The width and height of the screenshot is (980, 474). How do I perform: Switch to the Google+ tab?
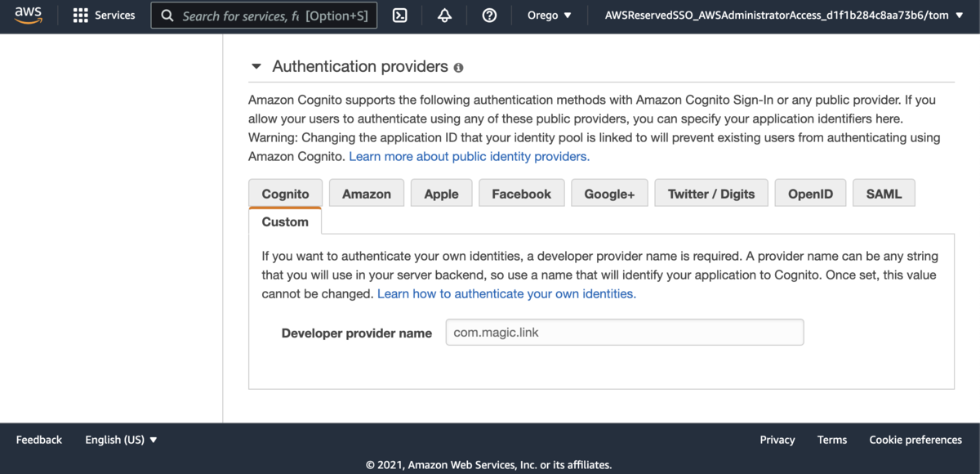pyautogui.click(x=609, y=194)
